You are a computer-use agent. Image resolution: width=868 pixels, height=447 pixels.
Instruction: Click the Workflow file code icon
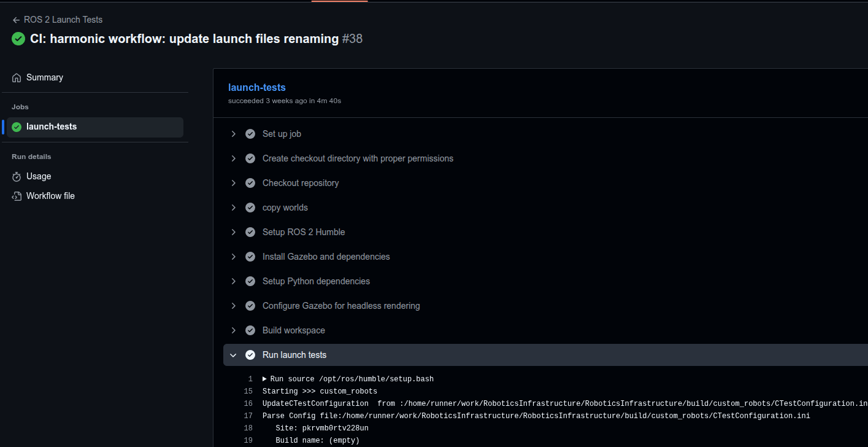click(x=17, y=196)
